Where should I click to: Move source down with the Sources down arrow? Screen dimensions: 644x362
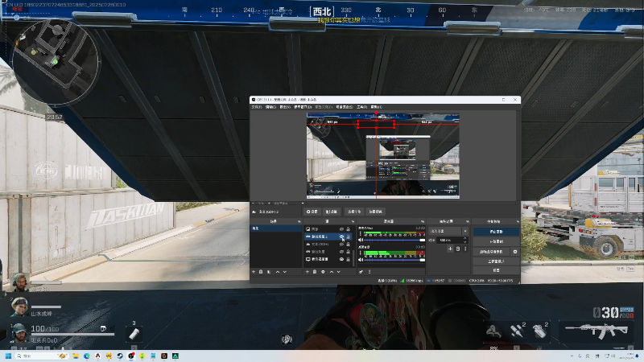tap(338, 272)
